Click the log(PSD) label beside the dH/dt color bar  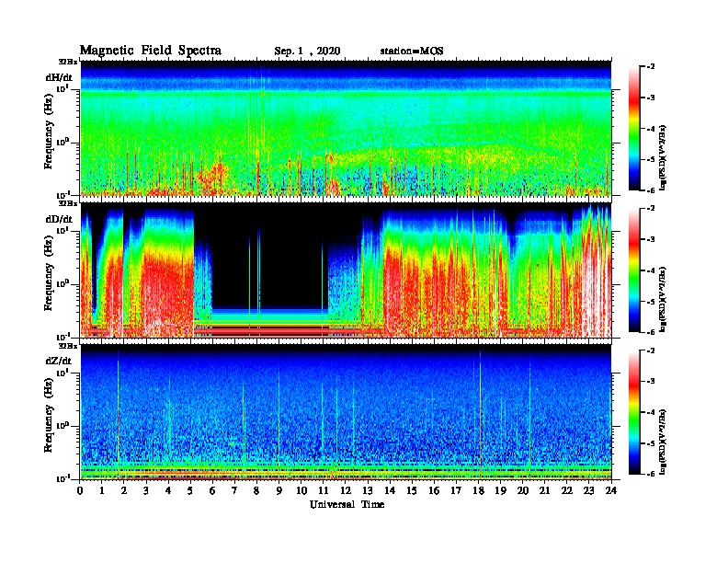[x=663, y=158]
